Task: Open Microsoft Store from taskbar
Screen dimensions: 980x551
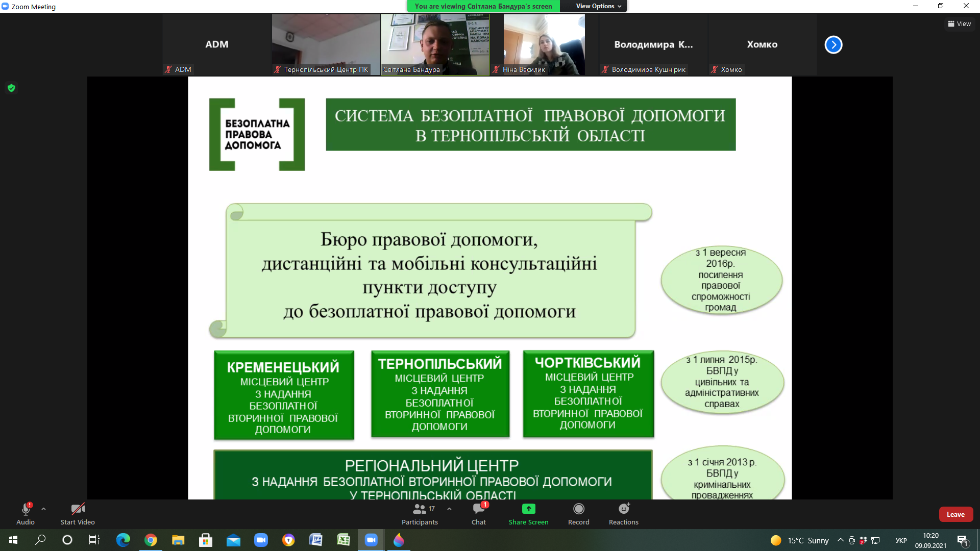Action: point(206,540)
